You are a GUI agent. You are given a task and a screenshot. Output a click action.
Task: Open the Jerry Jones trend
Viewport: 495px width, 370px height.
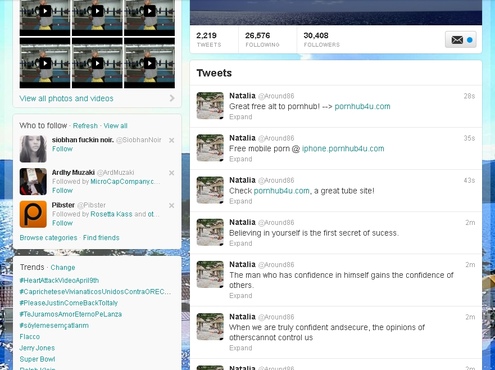coord(37,348)
